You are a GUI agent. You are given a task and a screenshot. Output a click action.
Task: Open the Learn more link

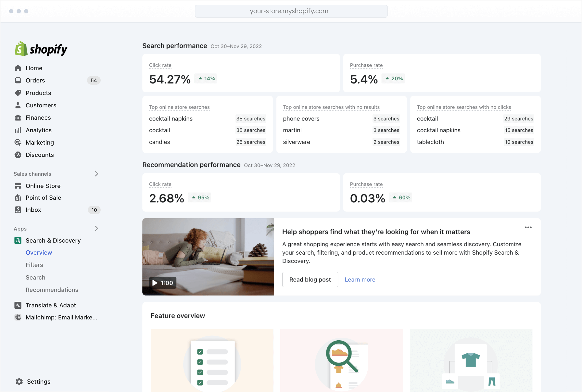tap(360, 279)
